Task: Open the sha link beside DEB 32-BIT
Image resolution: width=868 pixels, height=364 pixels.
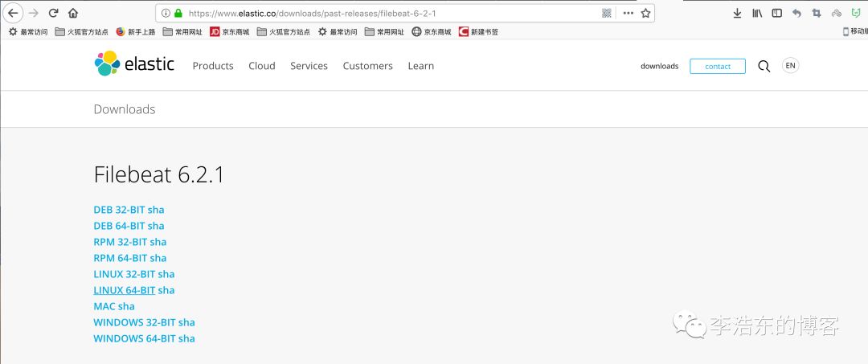Action: [x=156, y=211]
